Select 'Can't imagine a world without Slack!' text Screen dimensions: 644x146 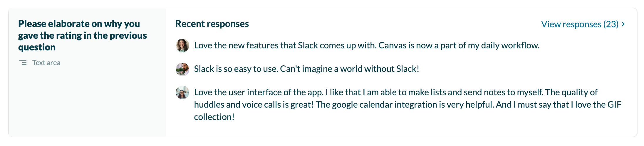click(x=349, y=69)
